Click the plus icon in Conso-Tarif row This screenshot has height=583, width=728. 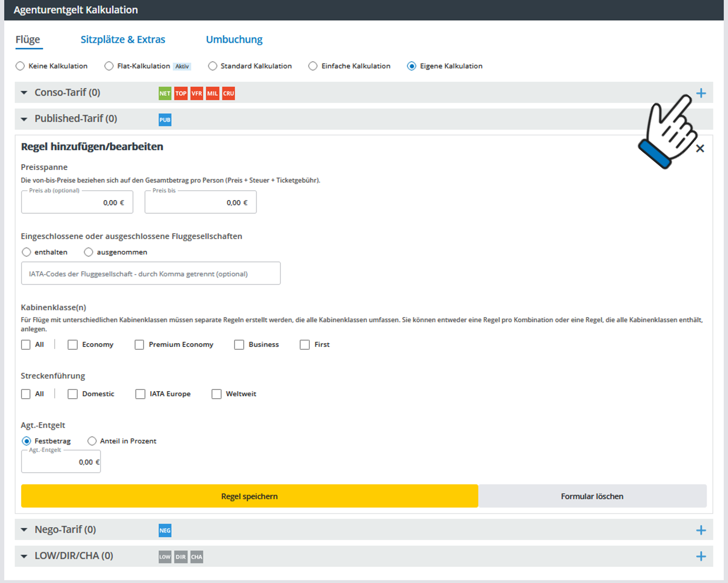point(701,93)
